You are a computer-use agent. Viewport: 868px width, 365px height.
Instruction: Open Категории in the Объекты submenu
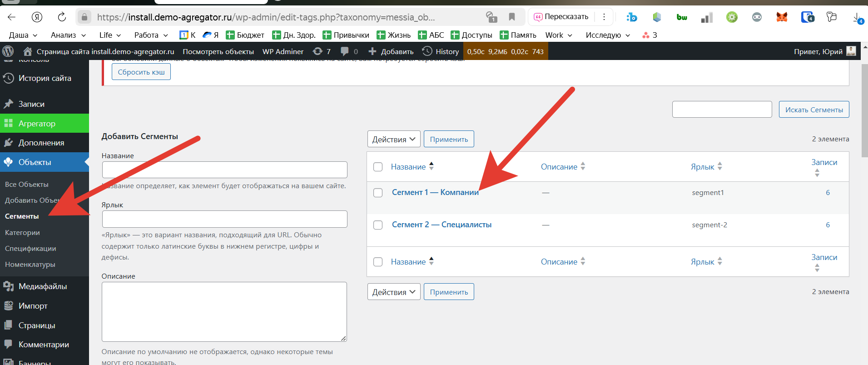(x=22, y=233)
